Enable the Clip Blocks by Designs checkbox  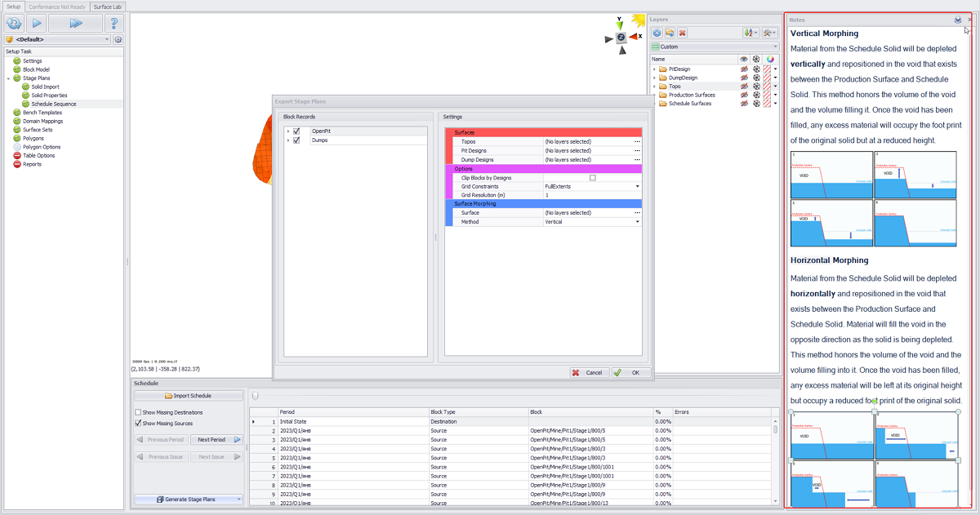click(592, 177)
